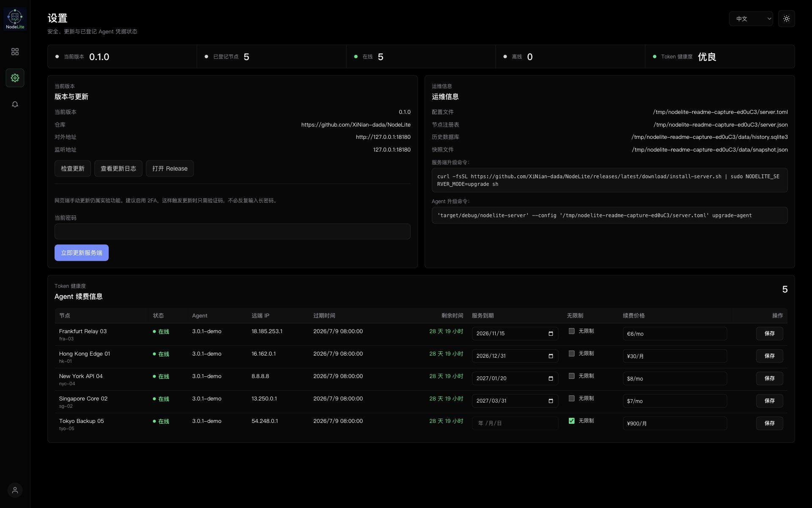This screenshot has height=508, width=812.
Task: Save the Singapore Core 02 row
Action: [769, 401]
